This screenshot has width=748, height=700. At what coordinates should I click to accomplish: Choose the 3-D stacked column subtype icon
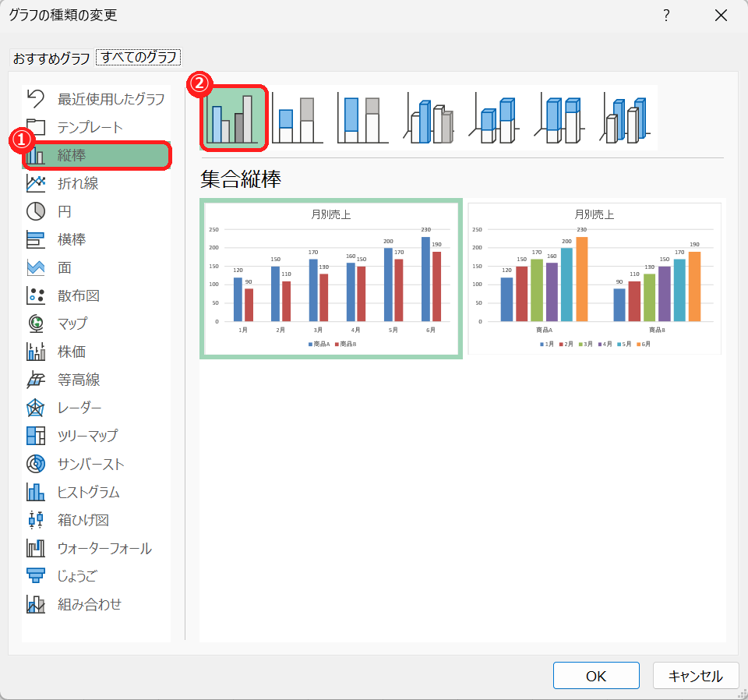coord(494,118)
